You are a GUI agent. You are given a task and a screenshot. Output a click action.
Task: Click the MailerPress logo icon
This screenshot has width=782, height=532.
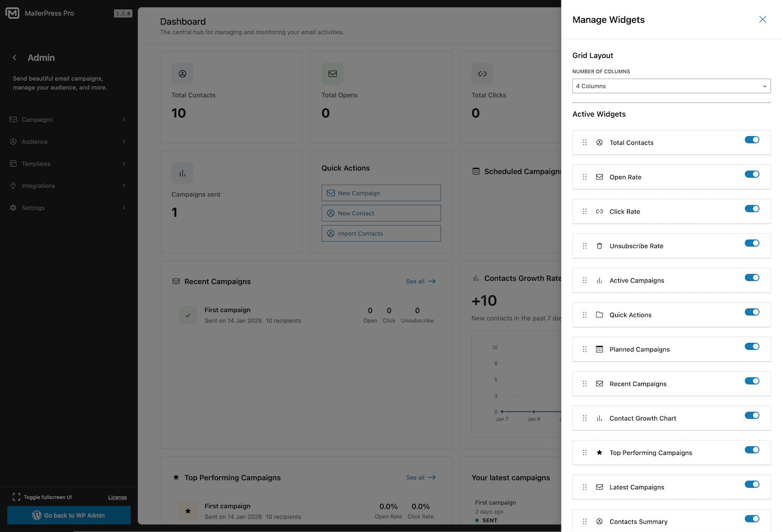click(12, 13)
